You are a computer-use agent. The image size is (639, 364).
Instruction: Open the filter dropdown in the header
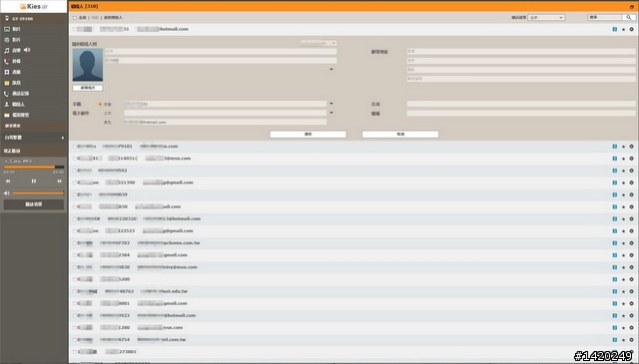pyautogui.click(x=546, y=18)
